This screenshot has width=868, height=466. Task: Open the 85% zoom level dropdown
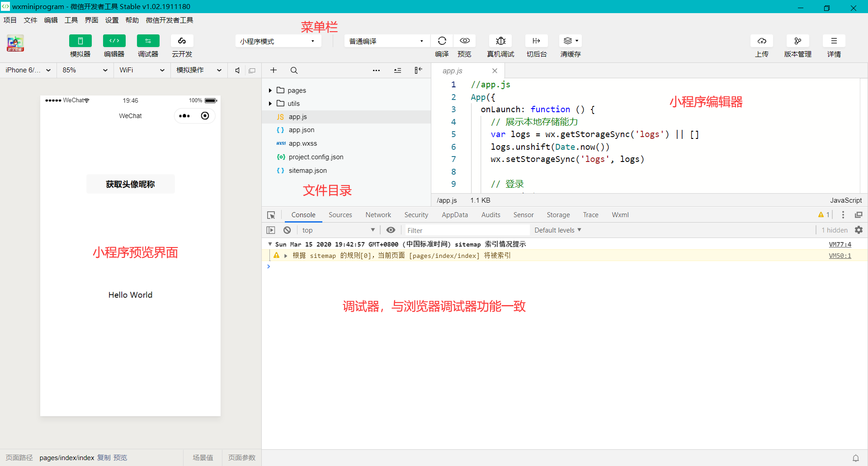tap(85, 70)
